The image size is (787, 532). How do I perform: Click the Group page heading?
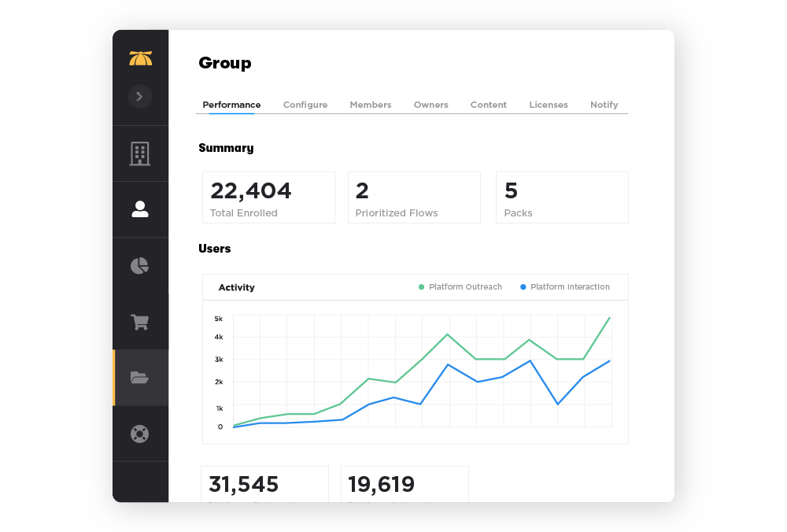coord(225,63)
